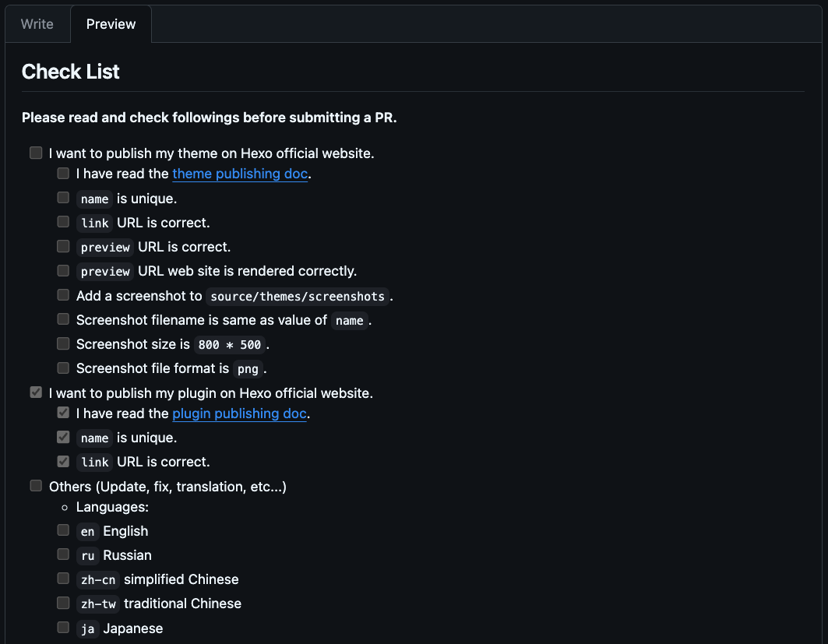Screen dimensions: 828x644
Task: Tick 'zh-cn simplified Chinese' checkbox
Action: (x=63, y=579)
